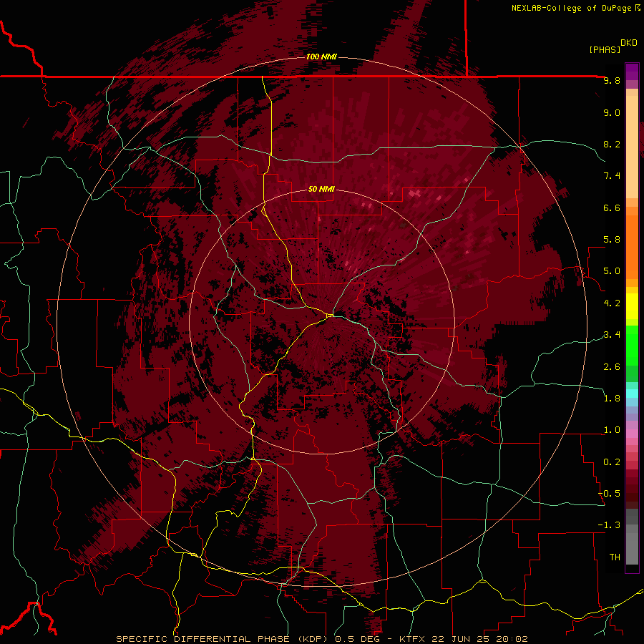Viewport: 644px width, 644px height.
Task: Click the bright green band in color scale
Action: (x=632, y=346)
